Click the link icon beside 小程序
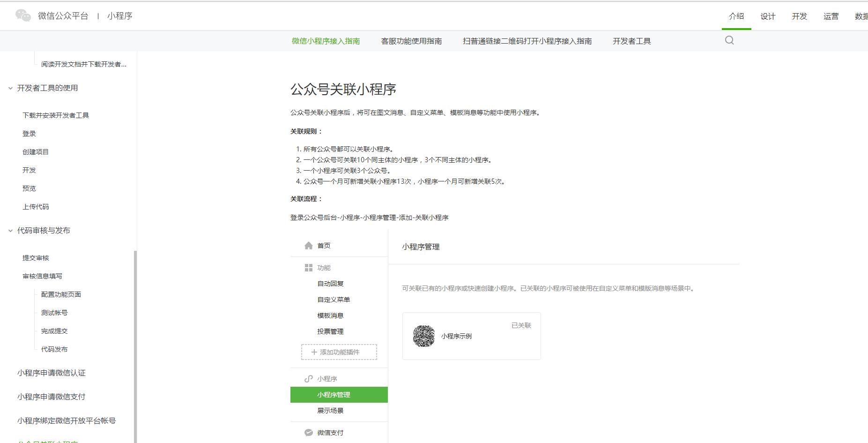The width and height of the screenshot is (868, 443). point(309,379)
